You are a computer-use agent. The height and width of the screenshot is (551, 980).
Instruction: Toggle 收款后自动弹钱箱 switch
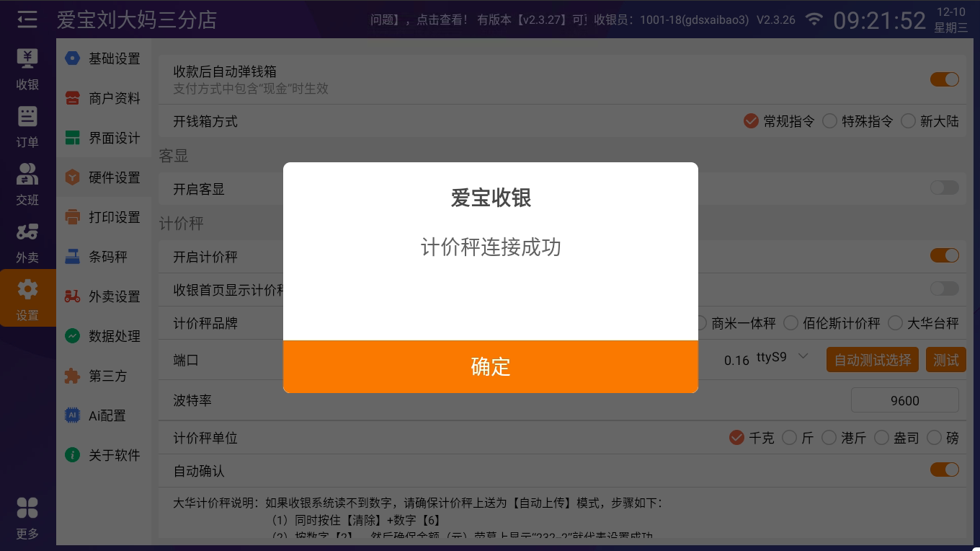pos(944,79)
